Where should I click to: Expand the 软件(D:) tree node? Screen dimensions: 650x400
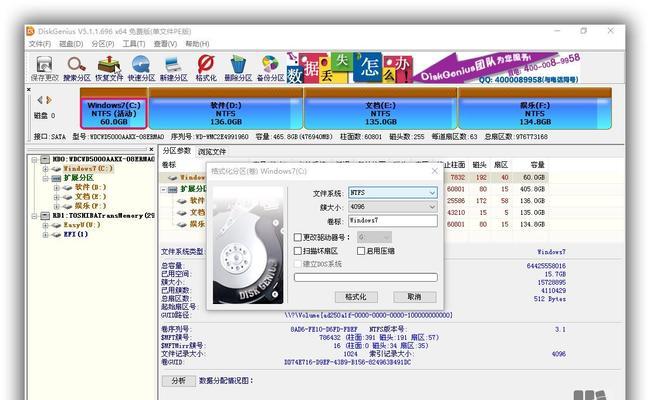[x=57, y=187]
